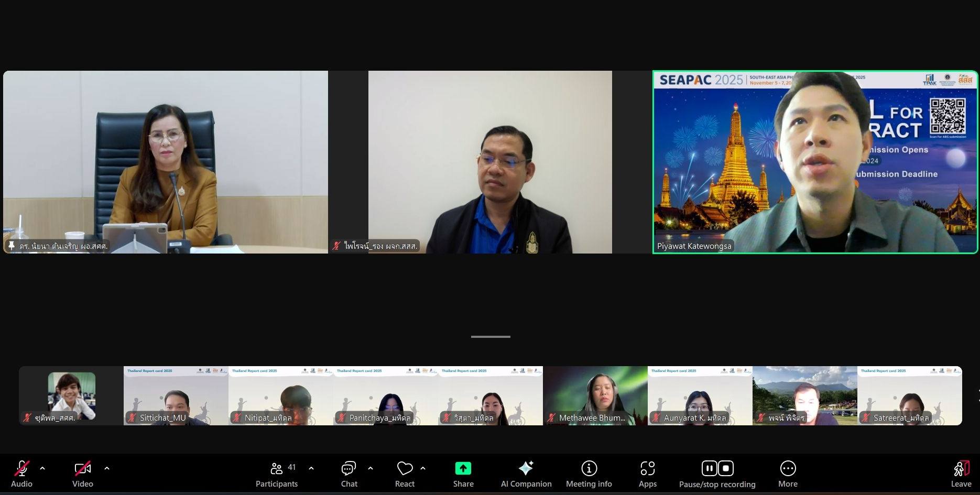
Task: Expand audio settings arrow next to Audio
Action: tap(42, 468)
